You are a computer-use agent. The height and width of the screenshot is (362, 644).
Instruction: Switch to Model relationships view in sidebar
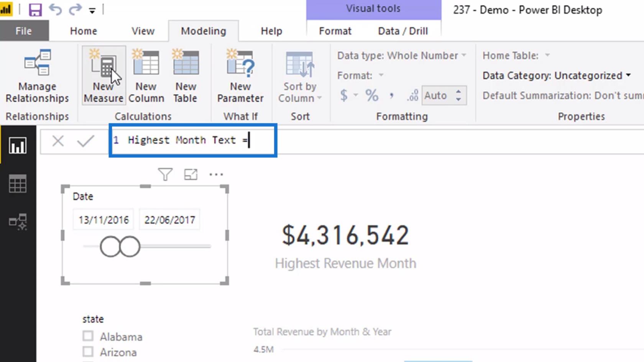[18, 221]
